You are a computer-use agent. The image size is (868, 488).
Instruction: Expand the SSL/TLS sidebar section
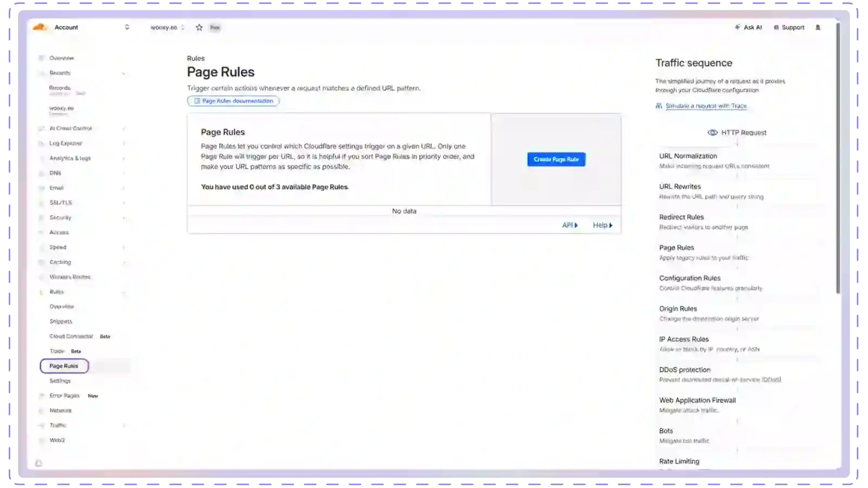[124, 203]
